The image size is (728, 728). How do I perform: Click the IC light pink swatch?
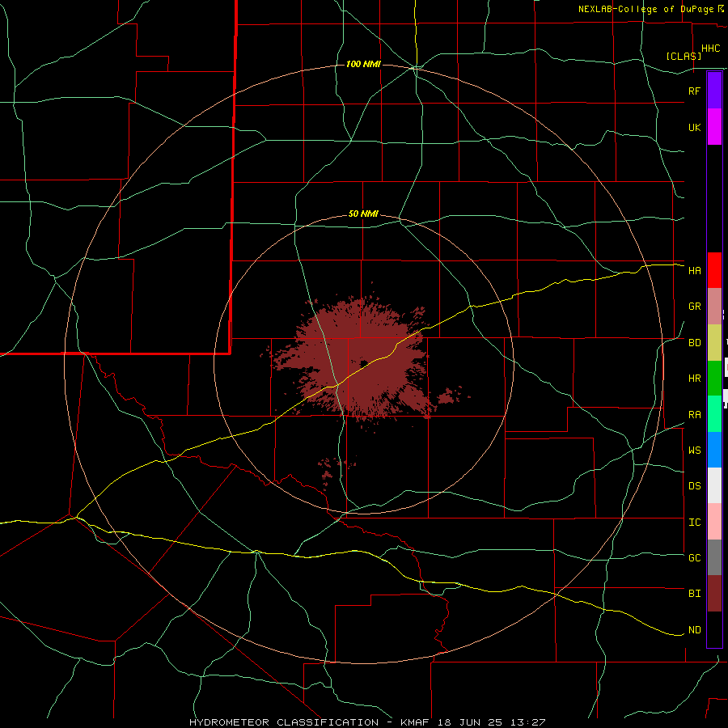[x=714, y=522]
